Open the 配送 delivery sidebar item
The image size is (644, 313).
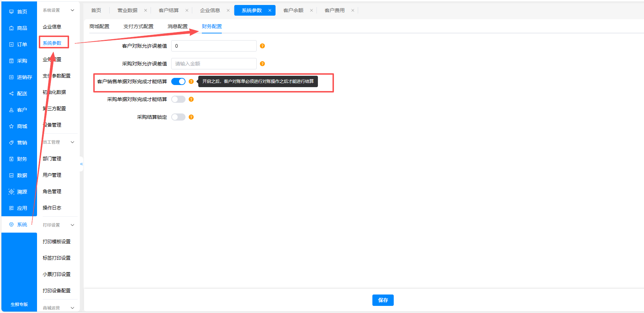19,94
